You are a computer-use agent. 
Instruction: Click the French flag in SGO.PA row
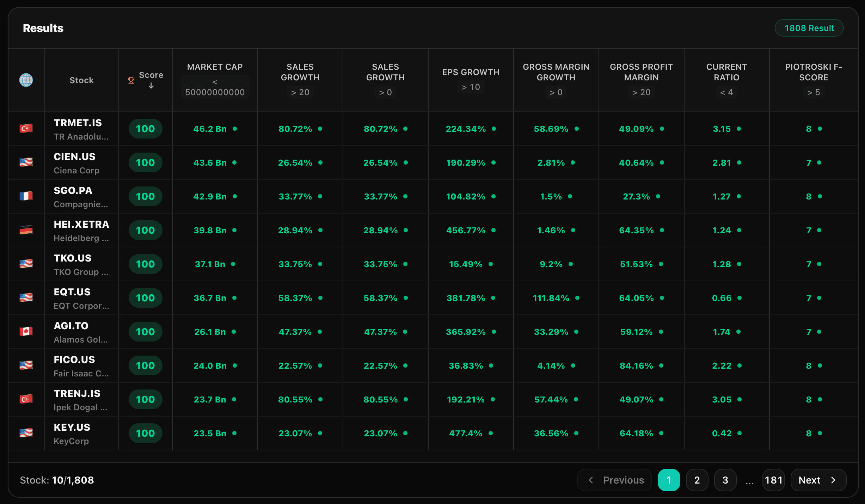[x=26, y=196]
